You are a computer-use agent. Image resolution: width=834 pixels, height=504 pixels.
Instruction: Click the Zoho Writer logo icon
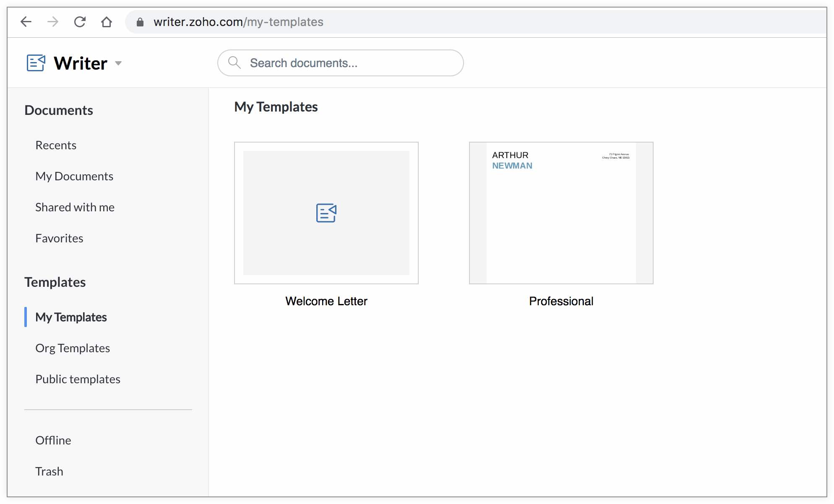[36, 63]
